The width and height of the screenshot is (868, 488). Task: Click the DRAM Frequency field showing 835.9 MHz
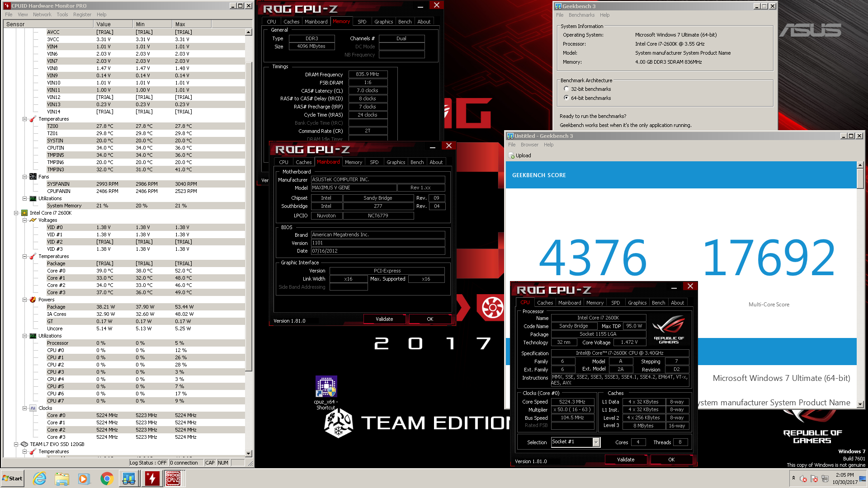368,74
